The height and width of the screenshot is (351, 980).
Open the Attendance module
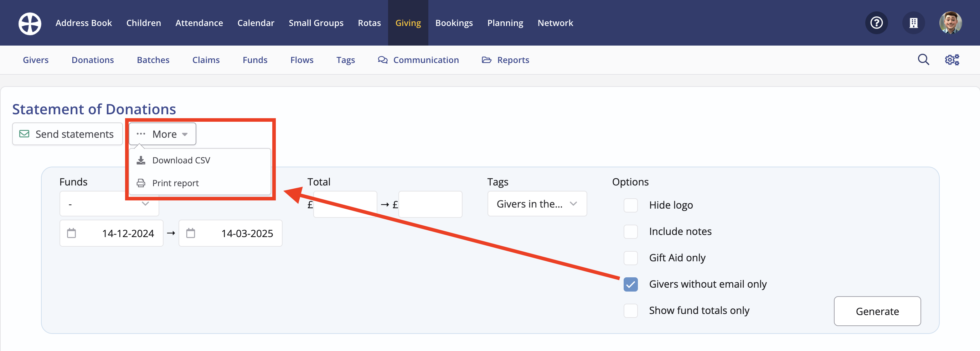point(199,23)
